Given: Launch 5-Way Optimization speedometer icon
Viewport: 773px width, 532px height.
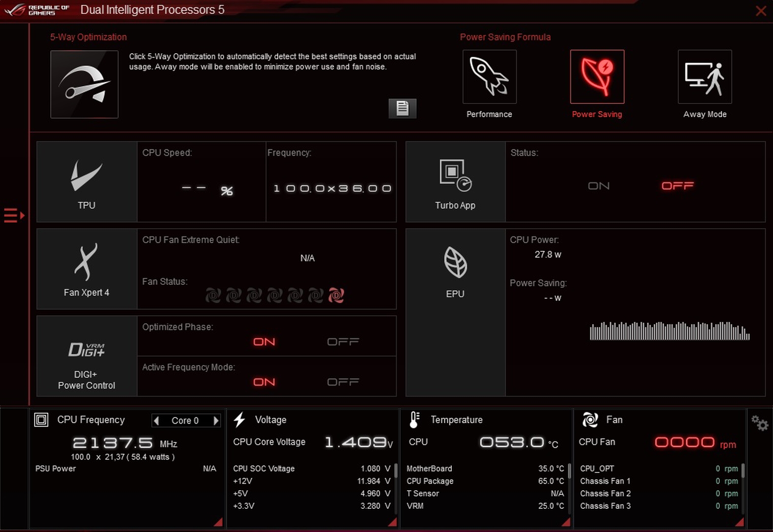Looking at the screenshot, I should (84, 84).
